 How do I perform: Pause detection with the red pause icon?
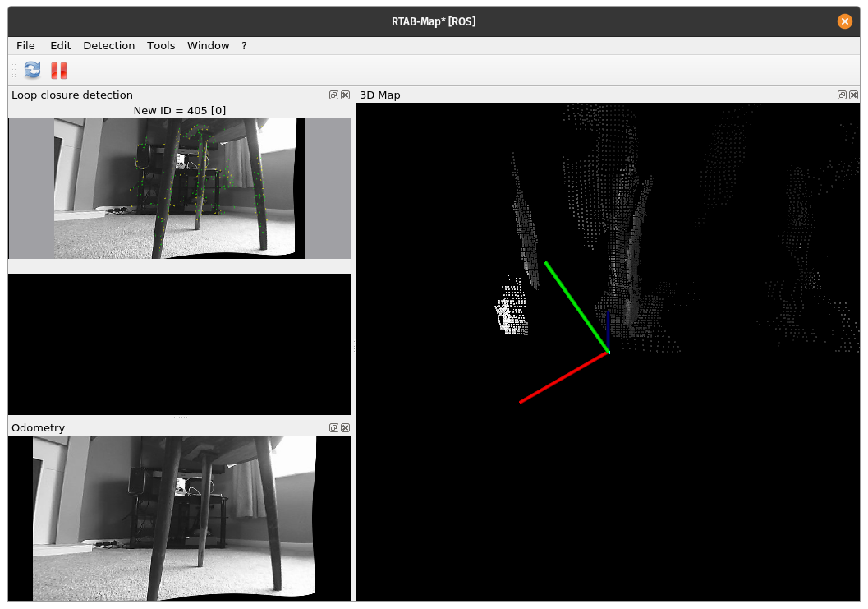[x=59, y=71]
